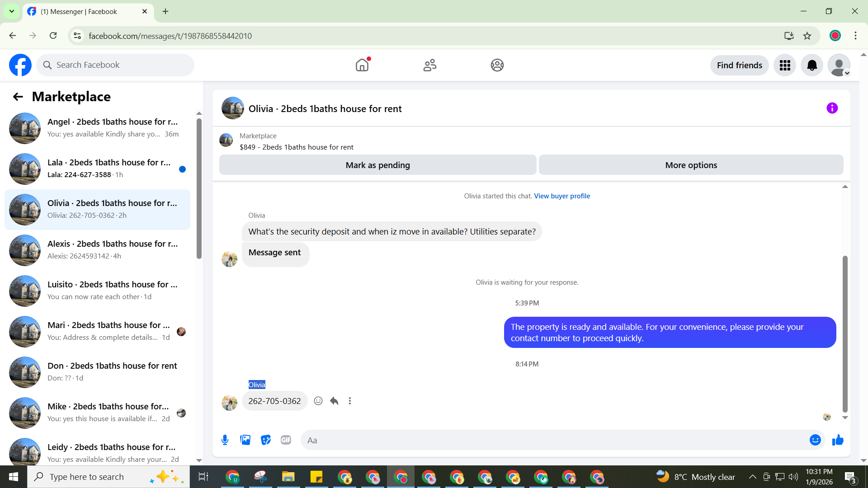Open the Friends tab
The height and width of the screenshot is (488, 868).
(x=429, y=66)
